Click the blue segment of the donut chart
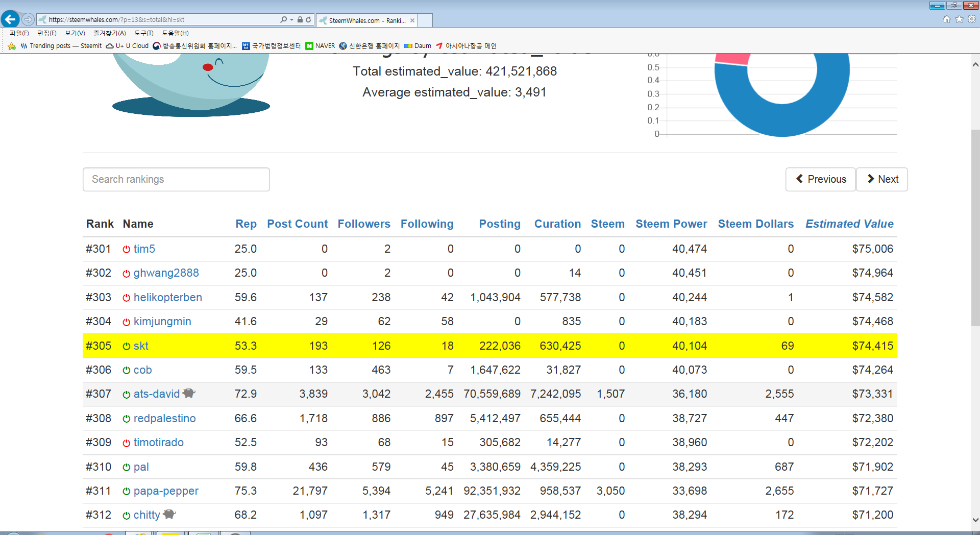Image resolution: width=980 pixels, height=535 pixels. click(x=782, y=120)
